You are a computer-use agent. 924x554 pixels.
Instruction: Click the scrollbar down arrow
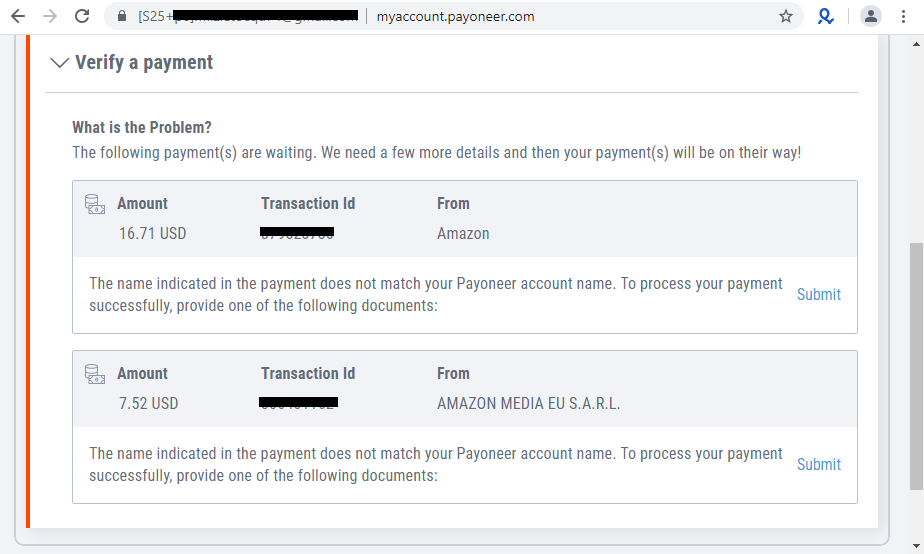coord(915,546)
